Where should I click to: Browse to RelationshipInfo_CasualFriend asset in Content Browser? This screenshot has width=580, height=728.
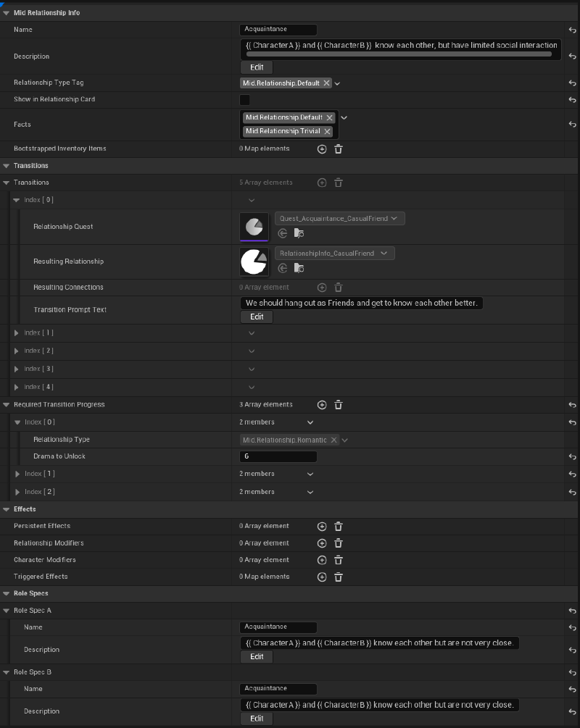[x=298, y=268]
